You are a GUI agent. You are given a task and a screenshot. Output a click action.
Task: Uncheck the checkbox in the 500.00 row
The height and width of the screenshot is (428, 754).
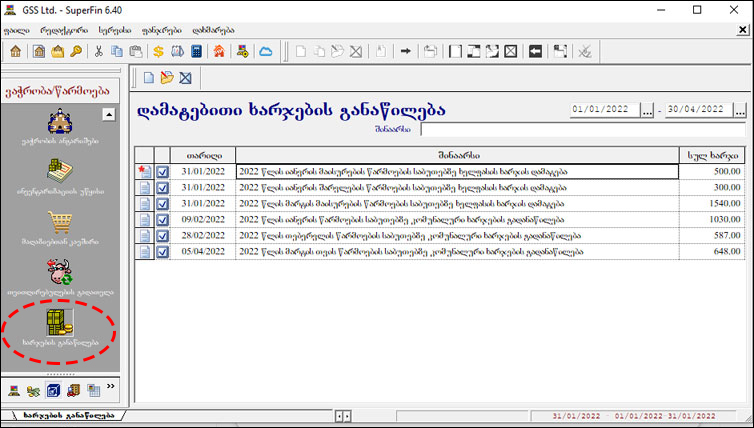tap(163, 172)
